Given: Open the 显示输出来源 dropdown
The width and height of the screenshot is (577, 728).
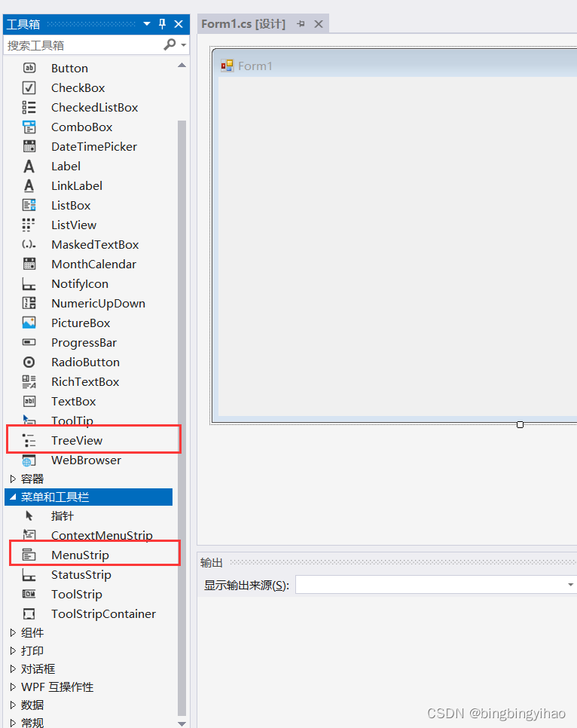Looking at the screenshot, I should click(570, 585).
